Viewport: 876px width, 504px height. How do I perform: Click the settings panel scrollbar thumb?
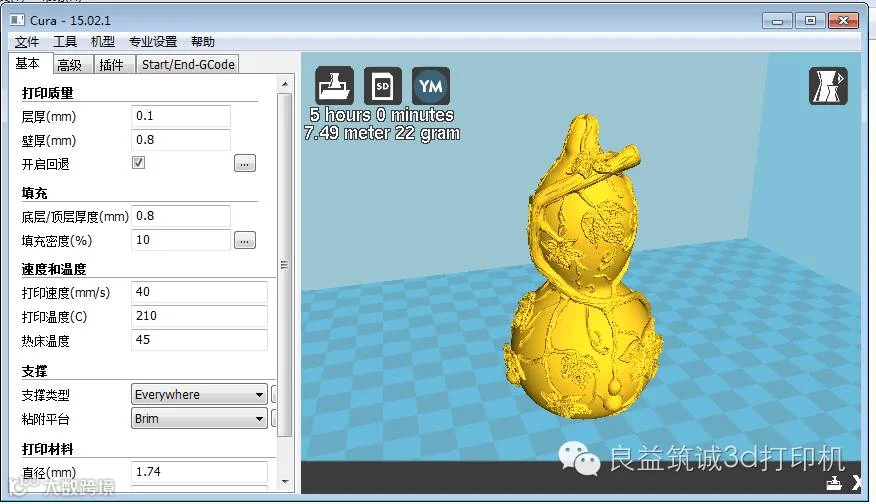pos(284,265)
